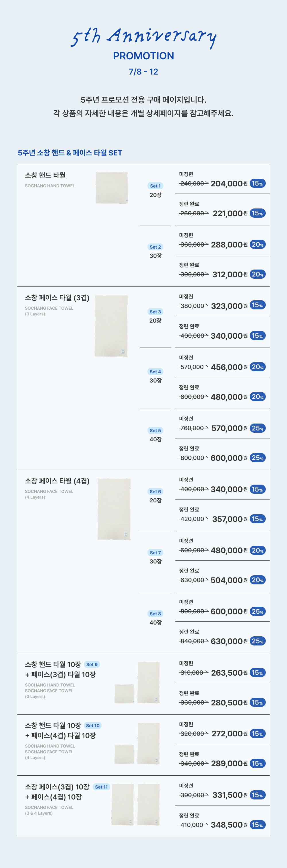The width and height of the screenshot is (287, 868).
Task: Click the Set 10 towel pair image
Action: 137,744
